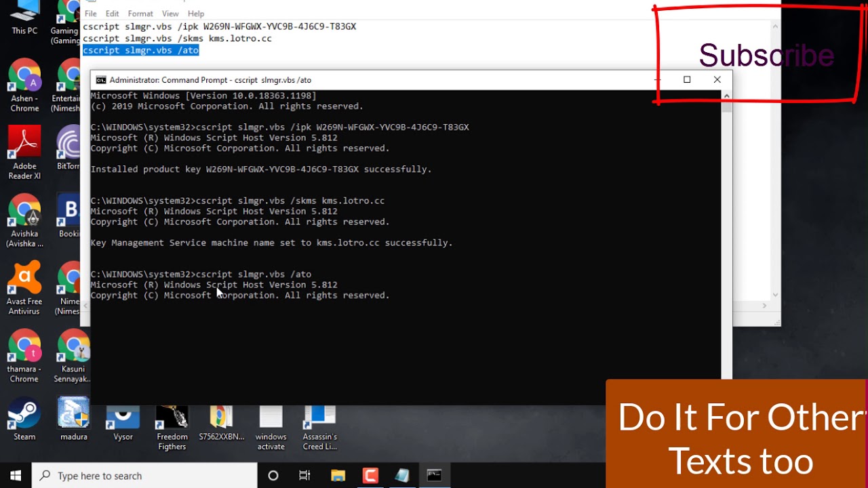Click 'Key Management Service machine name' output line
The height and width of the screenshot is (488, 868).
(271, 243)
